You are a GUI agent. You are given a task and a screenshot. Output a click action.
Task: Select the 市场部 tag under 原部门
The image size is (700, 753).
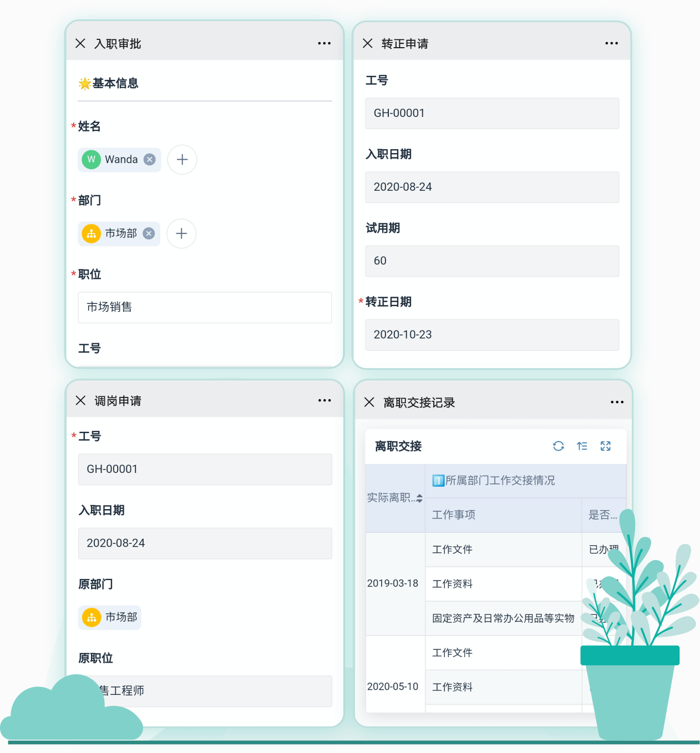[x=110, y=617]
